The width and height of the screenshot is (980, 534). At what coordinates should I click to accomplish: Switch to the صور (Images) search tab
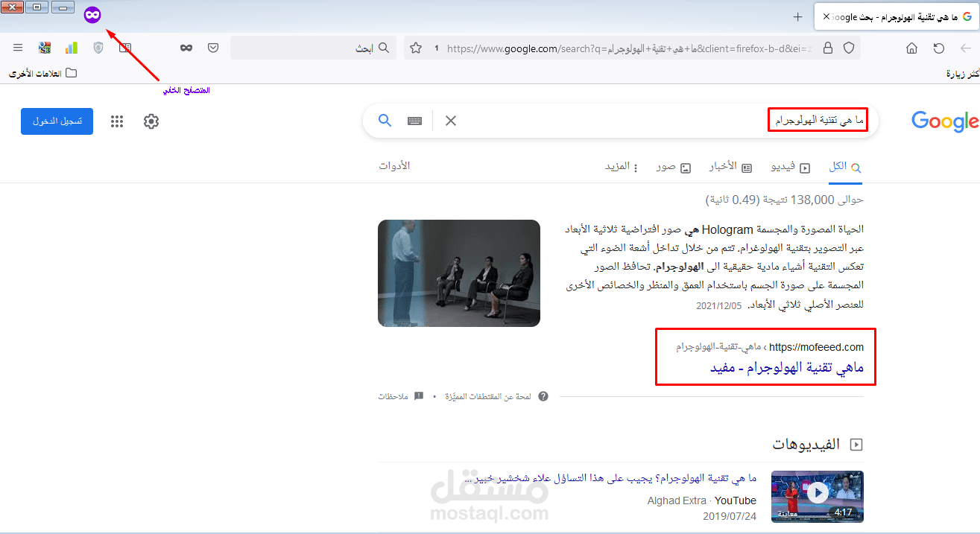tap(671, 165)
